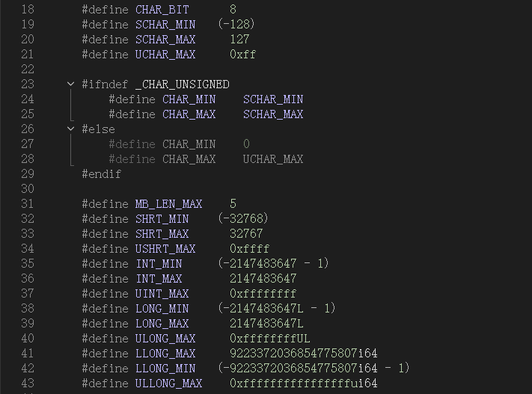This screenshot has width=532, height=394.
Task: Click the UCHAR_MAX macro name on line 21
Action: [165, 55]
